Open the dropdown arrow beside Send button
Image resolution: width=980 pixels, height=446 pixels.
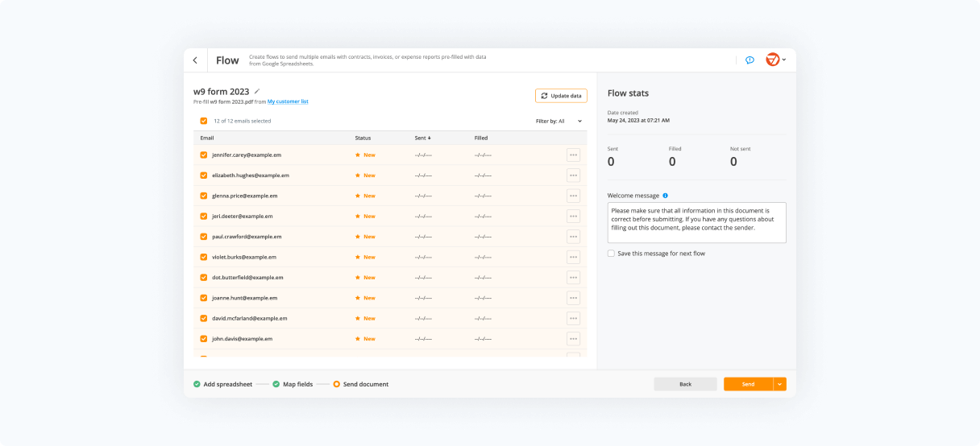[x=779, y=384]
